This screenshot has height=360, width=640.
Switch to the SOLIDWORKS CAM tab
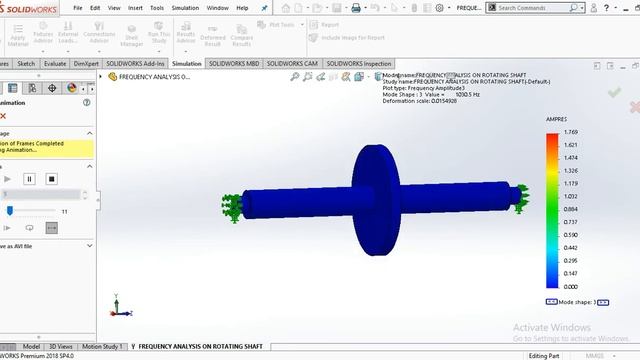(x=292, y=64)
